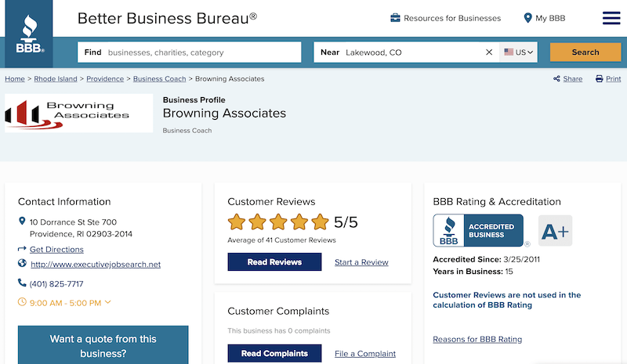627x364 pixels.
Task: Open Reasons for BBB Rating link
Action: (x=477, y=339)
